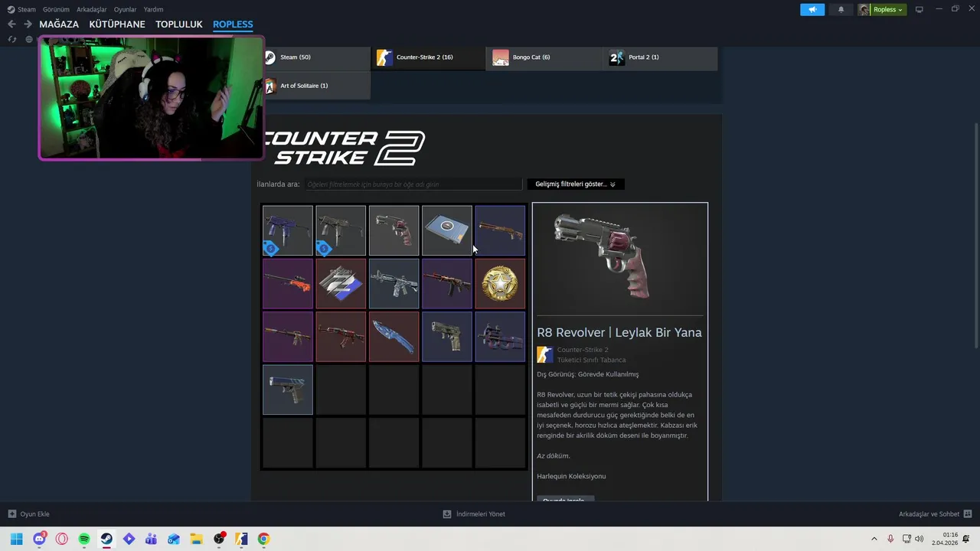Click the forward navigation arrow
This screenshot has width=980, height=551.
[x=28, y=24]
